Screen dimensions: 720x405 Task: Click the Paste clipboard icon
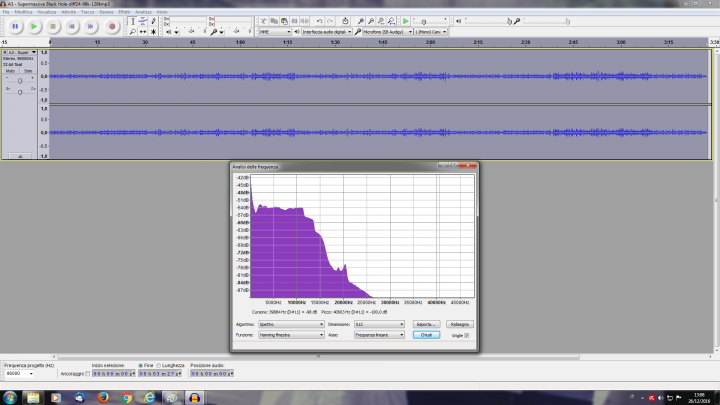(284, 21)
